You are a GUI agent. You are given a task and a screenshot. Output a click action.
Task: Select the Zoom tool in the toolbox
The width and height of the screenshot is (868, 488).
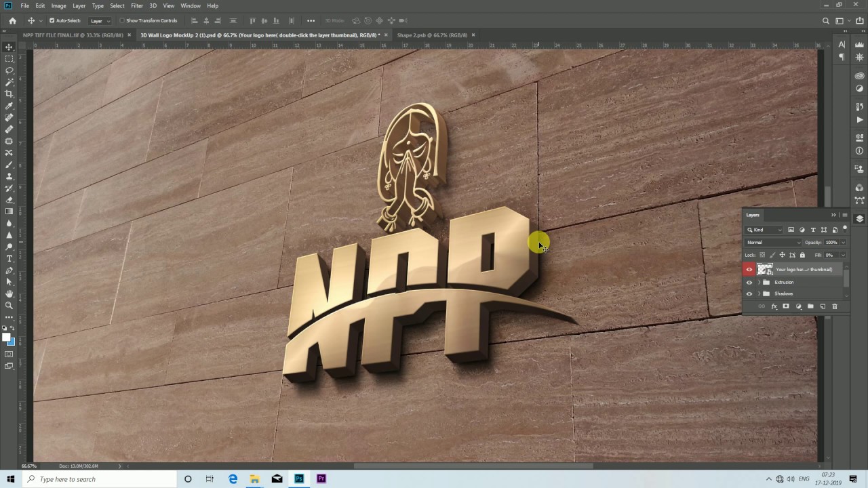coord(9,306)
